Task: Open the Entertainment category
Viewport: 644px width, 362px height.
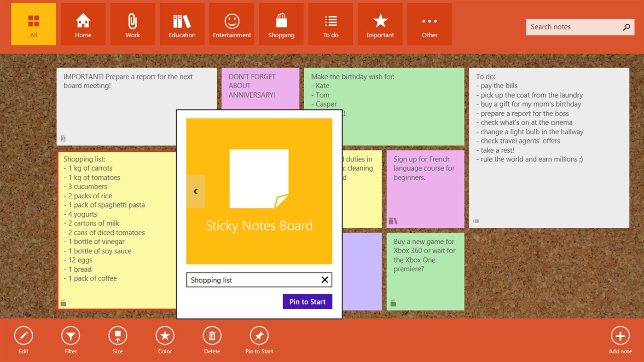Action: click(x=232, y=24)
